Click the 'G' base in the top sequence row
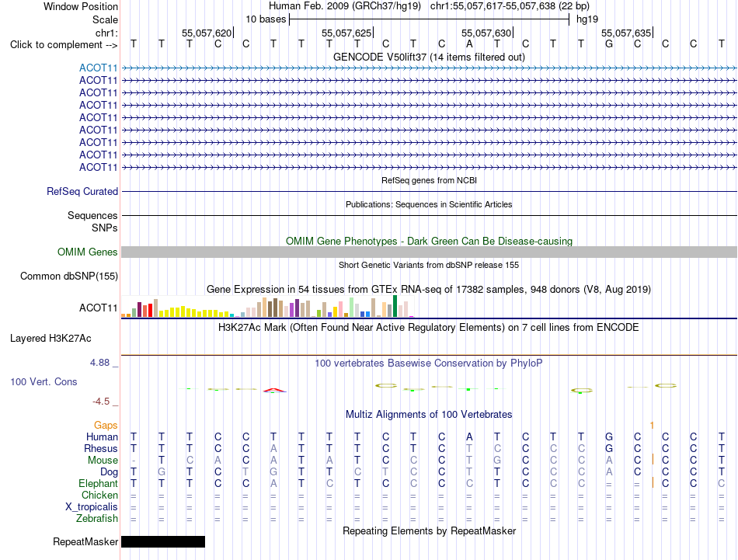 (609, 44)
